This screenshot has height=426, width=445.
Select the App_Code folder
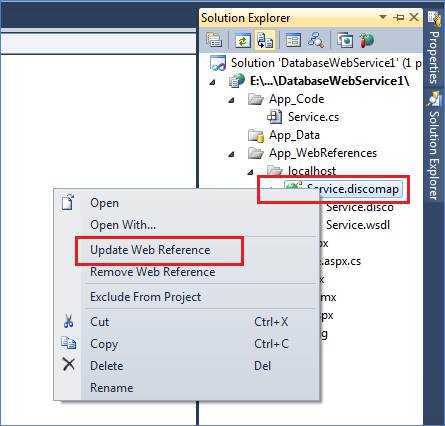(x=297, y=99)
